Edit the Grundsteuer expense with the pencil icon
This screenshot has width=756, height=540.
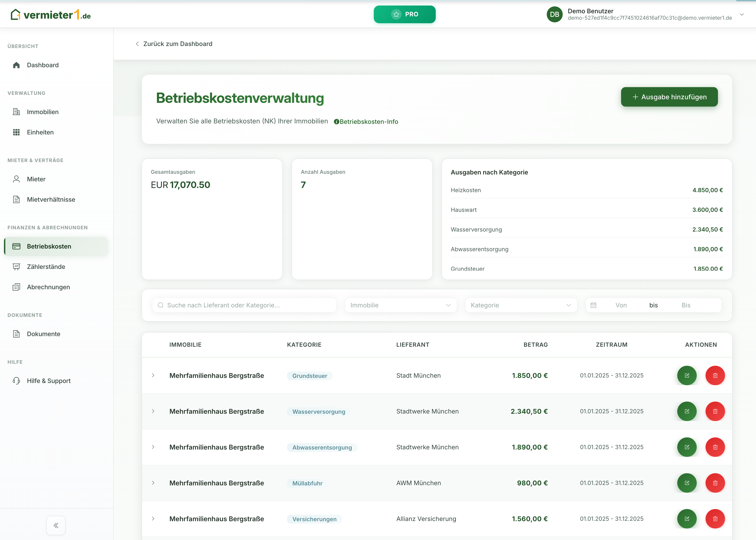687,375
